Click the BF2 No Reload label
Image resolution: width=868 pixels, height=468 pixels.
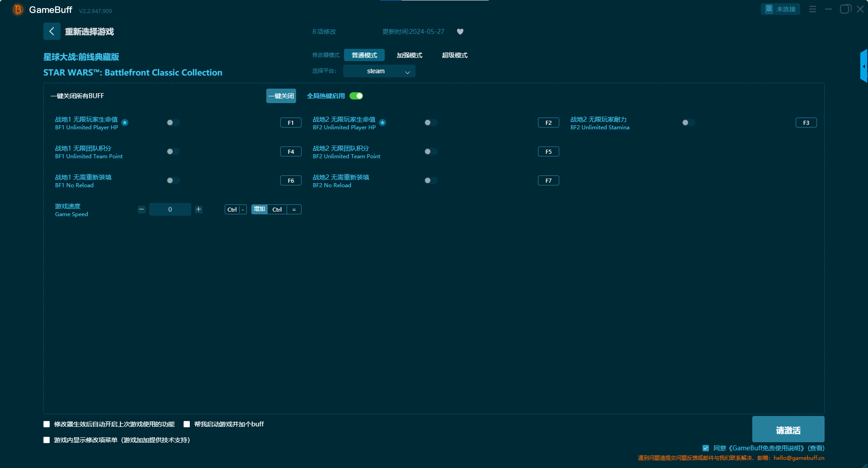pos(332,185)
